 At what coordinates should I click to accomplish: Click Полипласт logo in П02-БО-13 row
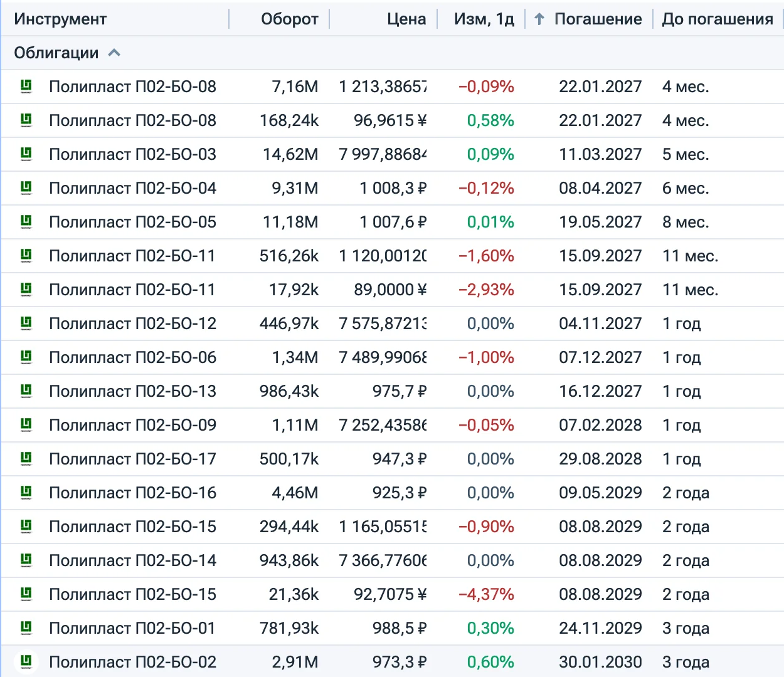point(26,391)
